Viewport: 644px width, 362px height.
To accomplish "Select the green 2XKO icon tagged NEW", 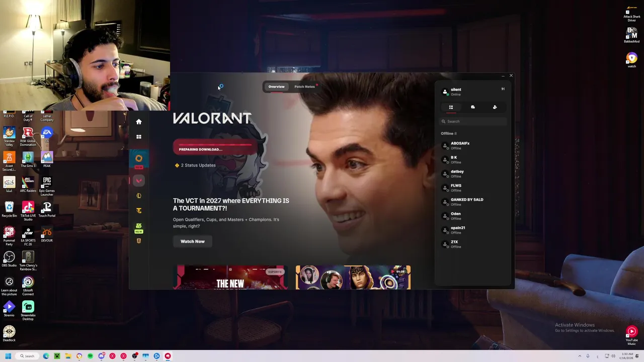I will click(x=139, y=228).
